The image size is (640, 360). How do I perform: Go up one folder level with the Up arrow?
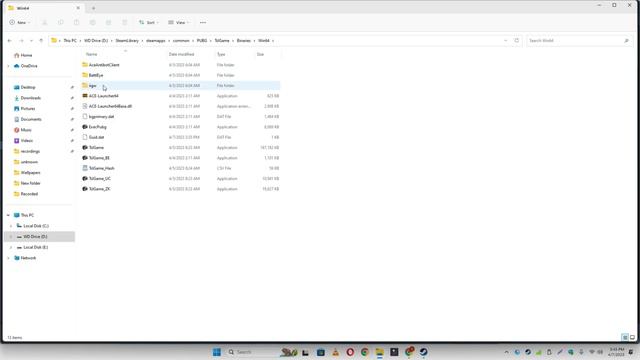click(x=41, y=40)
